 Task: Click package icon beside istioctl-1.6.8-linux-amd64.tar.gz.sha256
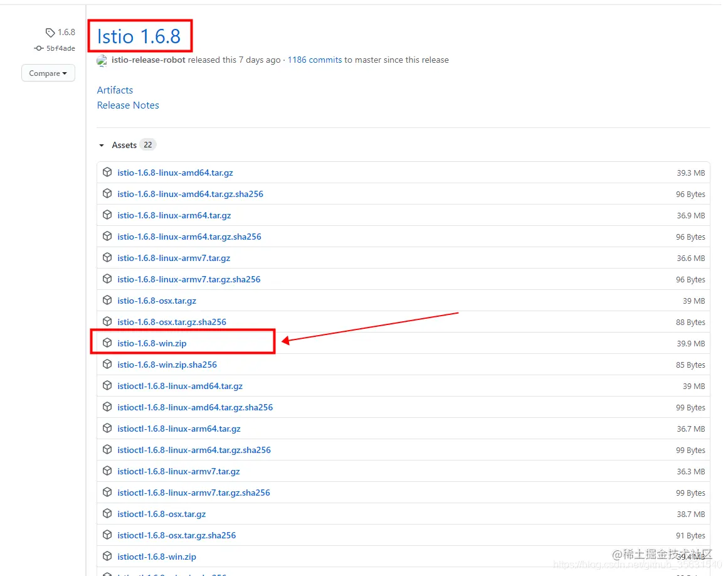click(x=107, y=407)
